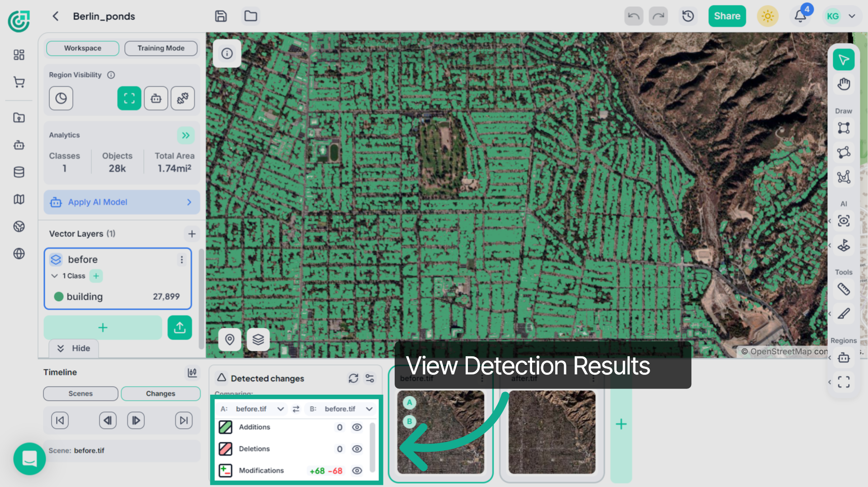Collapse the 1 Class tree chevron
Image resolution: width=868 pixels, height=487 pixels.
tap(55, 276)
